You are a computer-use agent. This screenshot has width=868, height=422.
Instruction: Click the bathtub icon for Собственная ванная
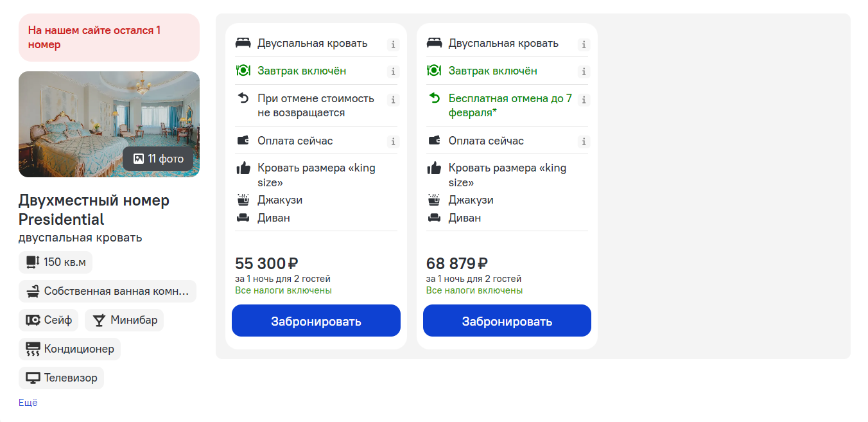click(x=33, y=291)
